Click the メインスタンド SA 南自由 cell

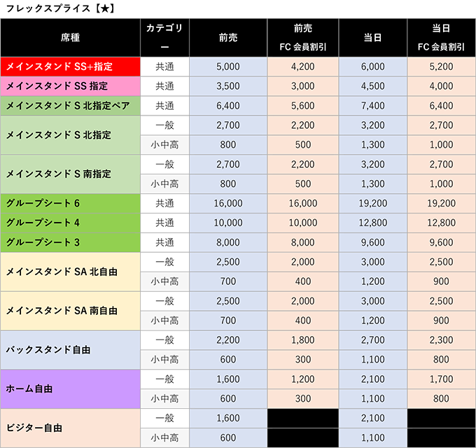[71, 310]
